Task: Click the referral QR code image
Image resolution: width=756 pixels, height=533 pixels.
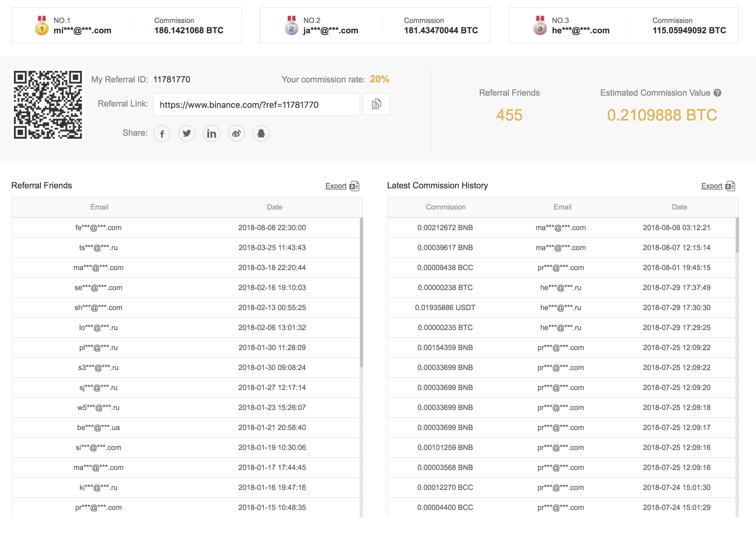Action: click(x=48, y=104)
